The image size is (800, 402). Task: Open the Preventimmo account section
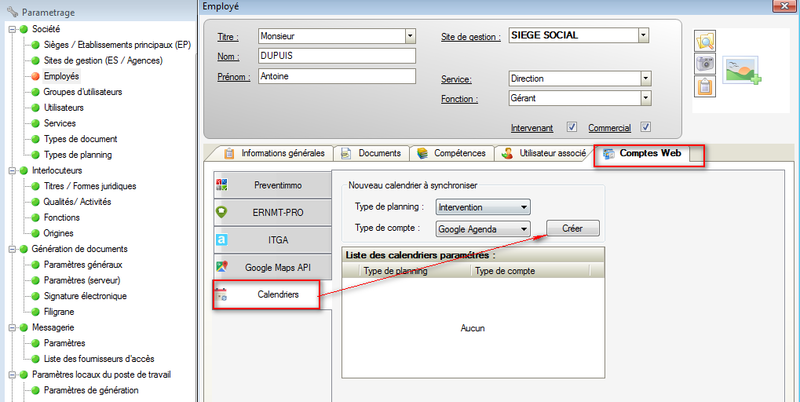271,185
